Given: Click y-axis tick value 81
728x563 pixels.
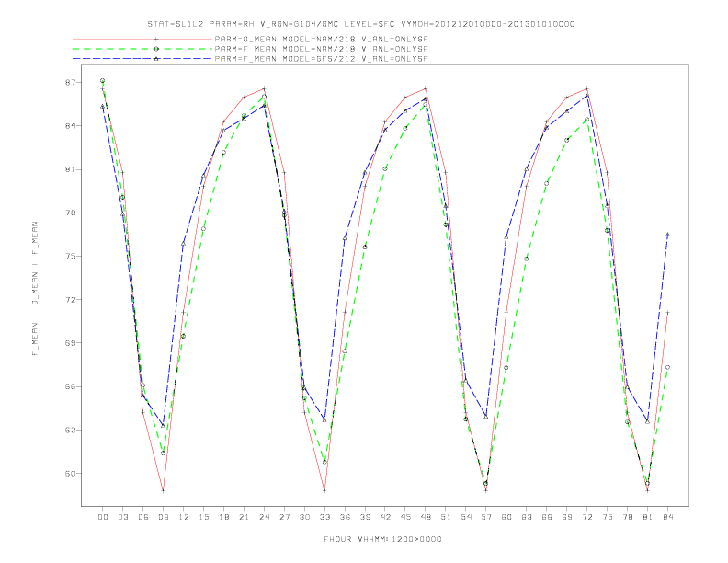Looking at the screenshot, I should tap(69, 169).
